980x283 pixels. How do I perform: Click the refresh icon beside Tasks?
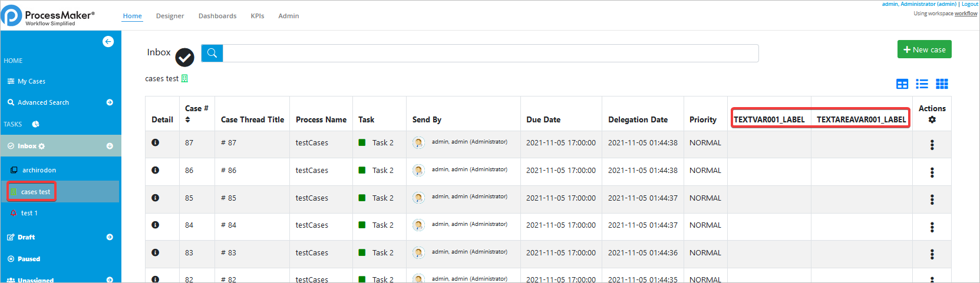(35, 124)
